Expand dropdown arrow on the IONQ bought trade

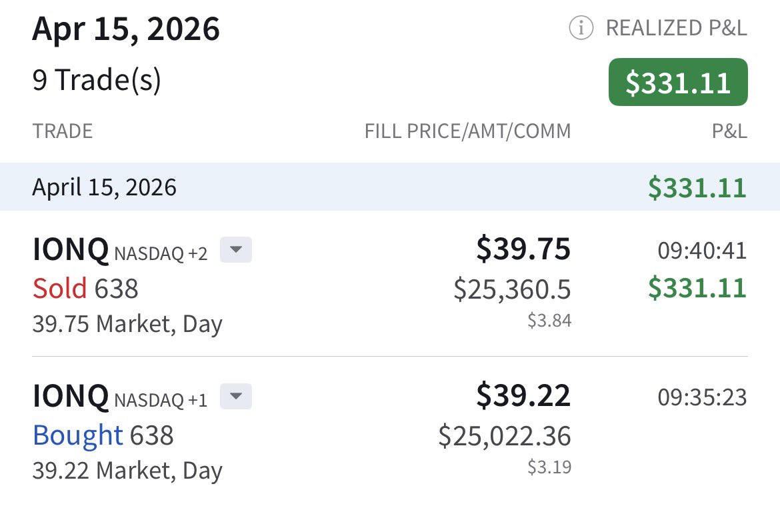pyautogui.click(x=236, y=397)
